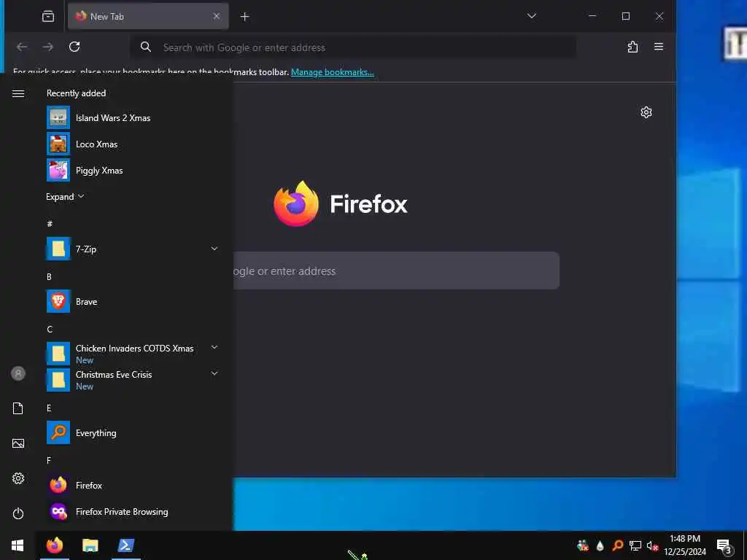
Task: Open the Manage bookmarks link
Action: [x=333, y=72]
